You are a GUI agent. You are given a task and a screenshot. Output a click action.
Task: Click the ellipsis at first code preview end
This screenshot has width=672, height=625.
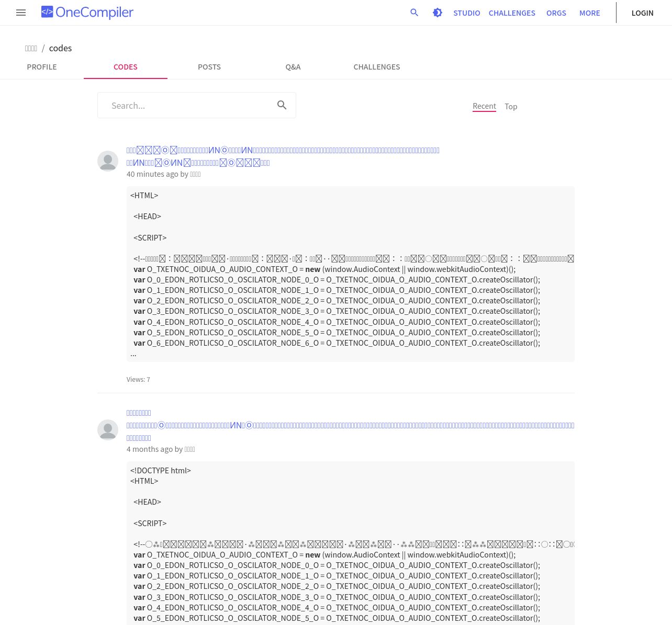[x=133, y=354]
